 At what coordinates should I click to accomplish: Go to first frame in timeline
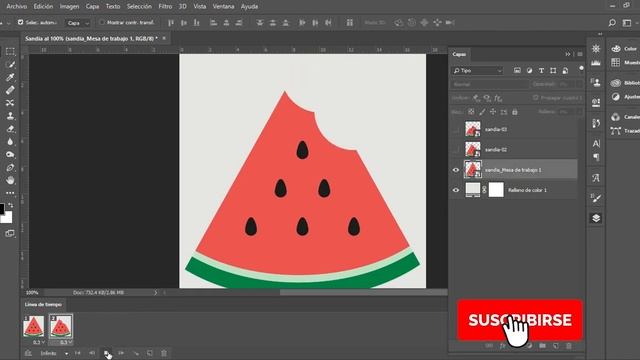tap(78, 353)
